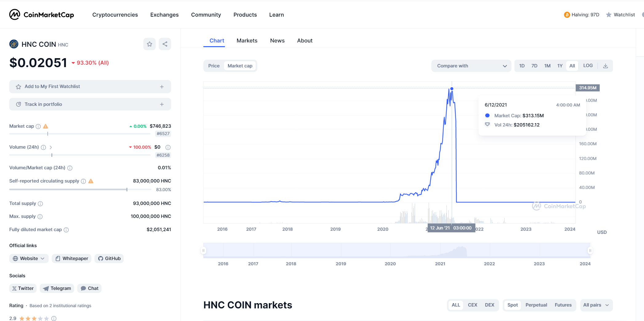Click circulating supply warning triangle
This screenshot has width=644, height=321.
point(91,181)
